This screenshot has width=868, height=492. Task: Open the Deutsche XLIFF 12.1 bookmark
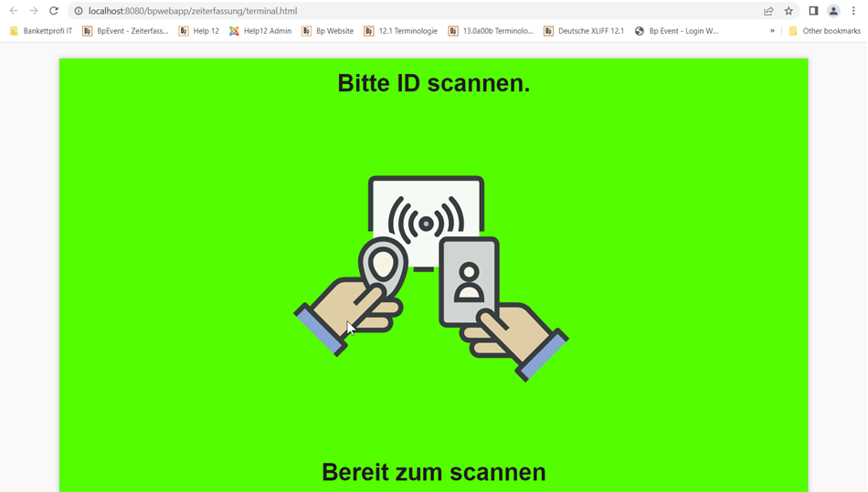point(584,31)
